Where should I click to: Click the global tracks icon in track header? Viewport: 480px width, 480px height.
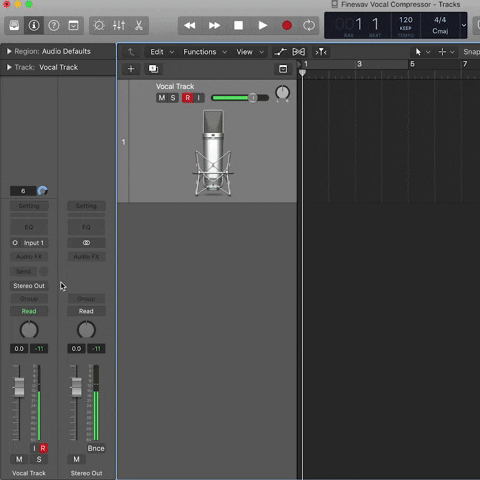pyautogui.click(x=283, y=69)
